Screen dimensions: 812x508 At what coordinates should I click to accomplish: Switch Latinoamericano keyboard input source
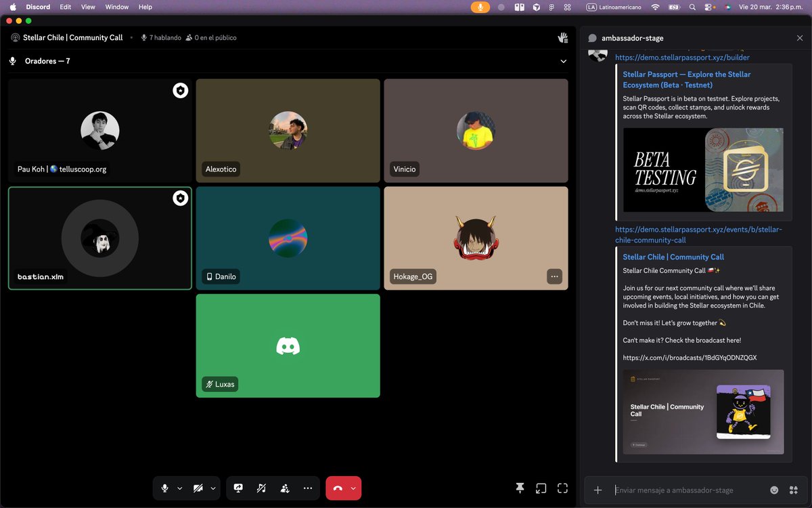tap(614, 7)
